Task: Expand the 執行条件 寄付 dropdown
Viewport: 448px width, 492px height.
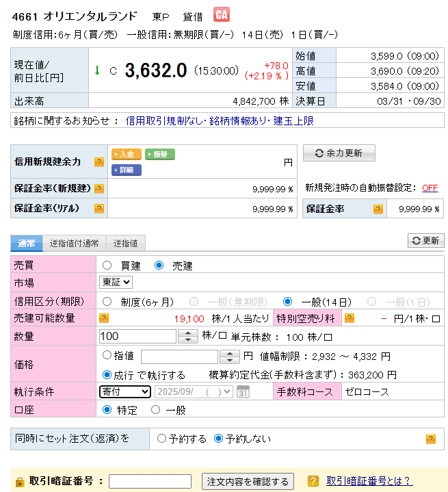Action: [x=125, y=391]
